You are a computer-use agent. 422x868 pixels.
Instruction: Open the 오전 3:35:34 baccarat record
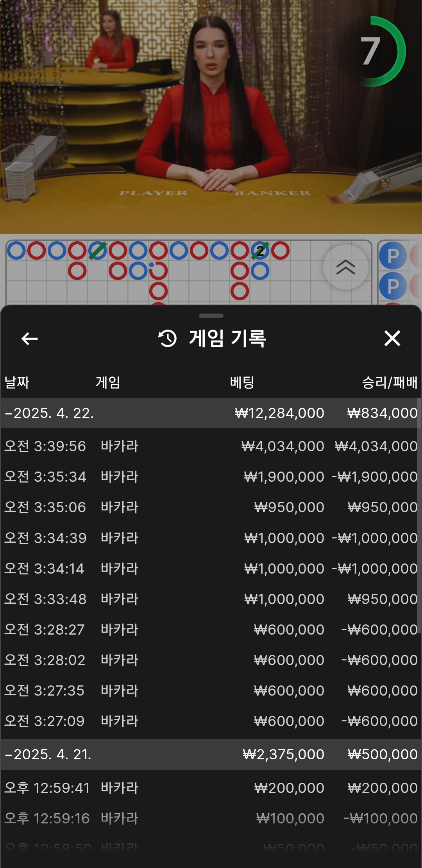pos(211,477)
